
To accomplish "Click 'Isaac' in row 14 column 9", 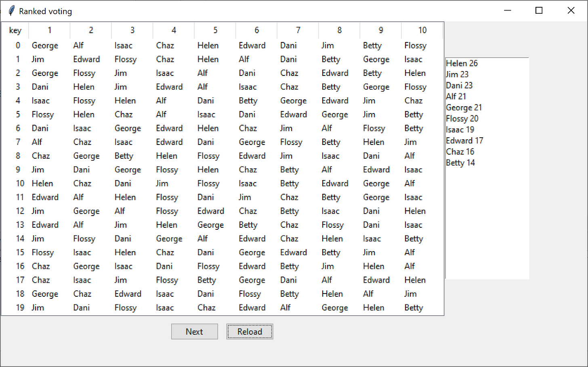I will tap(372, 239).
